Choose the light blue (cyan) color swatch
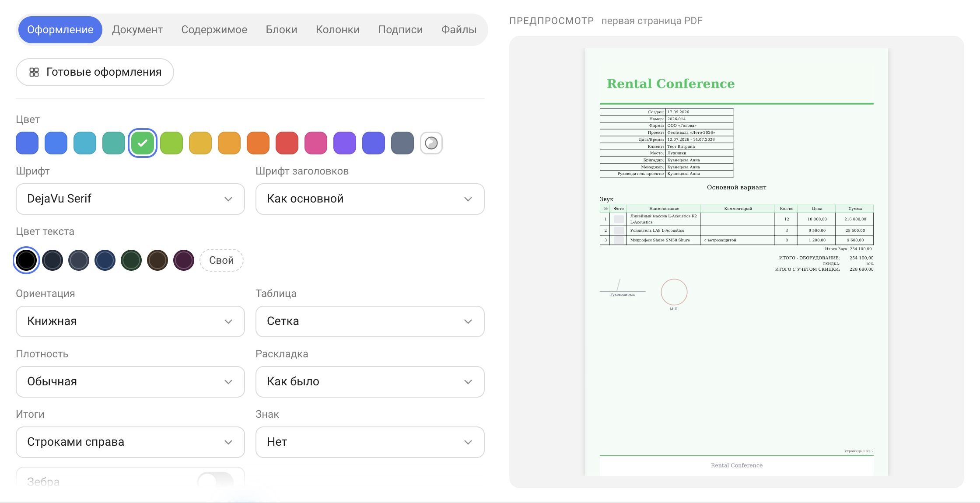 [x=85, y=143]
